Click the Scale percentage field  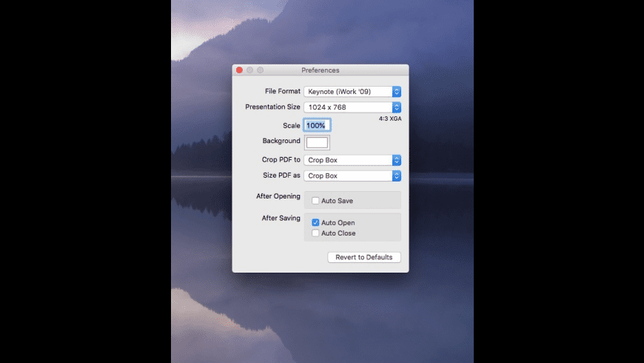click(x=317, y=125)
